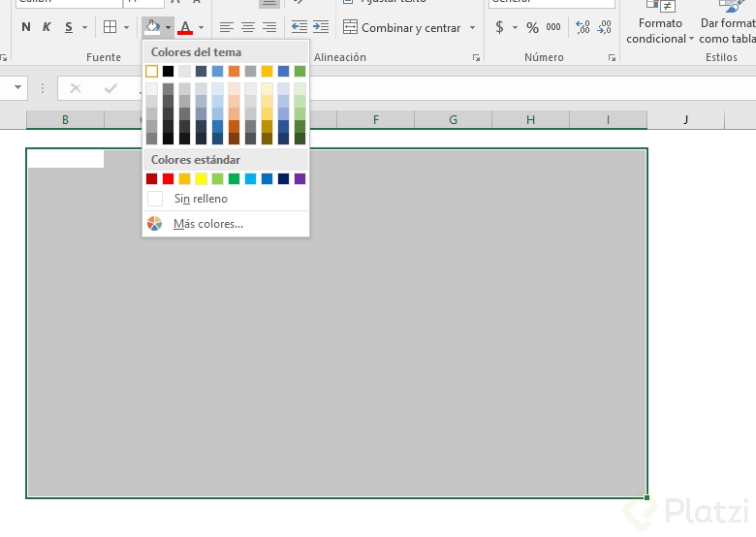Click the fill handle of the selection
This screenshot has width=756, height=537.
pyautogui.click(x=646, y=497)
